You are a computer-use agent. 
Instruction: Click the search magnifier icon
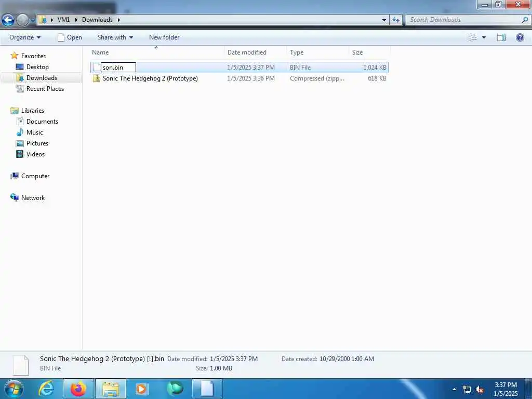click(x=525, y=20)
